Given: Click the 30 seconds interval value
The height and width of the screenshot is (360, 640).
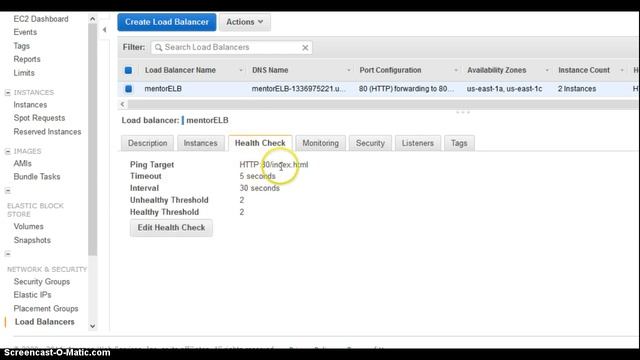Looking at the screenshot, I should (260, 188).
